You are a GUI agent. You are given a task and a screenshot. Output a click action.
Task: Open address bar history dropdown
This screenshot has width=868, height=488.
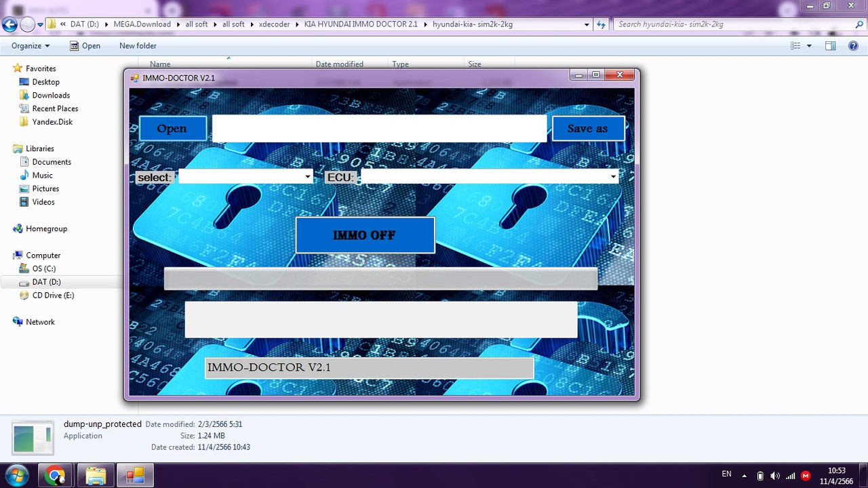tap(587, 24)
